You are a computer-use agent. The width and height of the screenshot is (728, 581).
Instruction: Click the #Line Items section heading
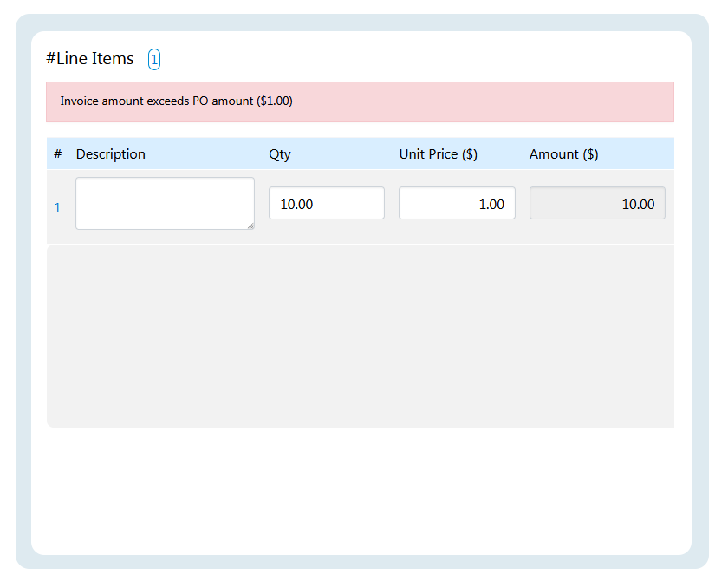click(x=90, y=59)
